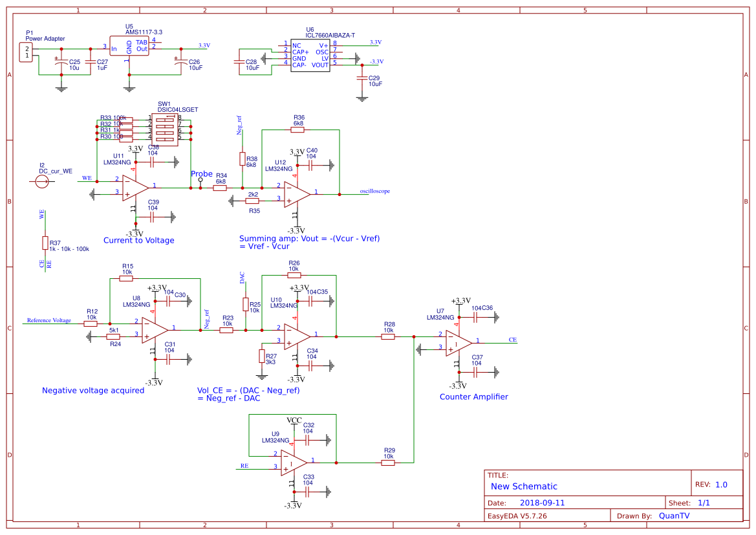Click the oscilloscope net label

pos(374,190)
